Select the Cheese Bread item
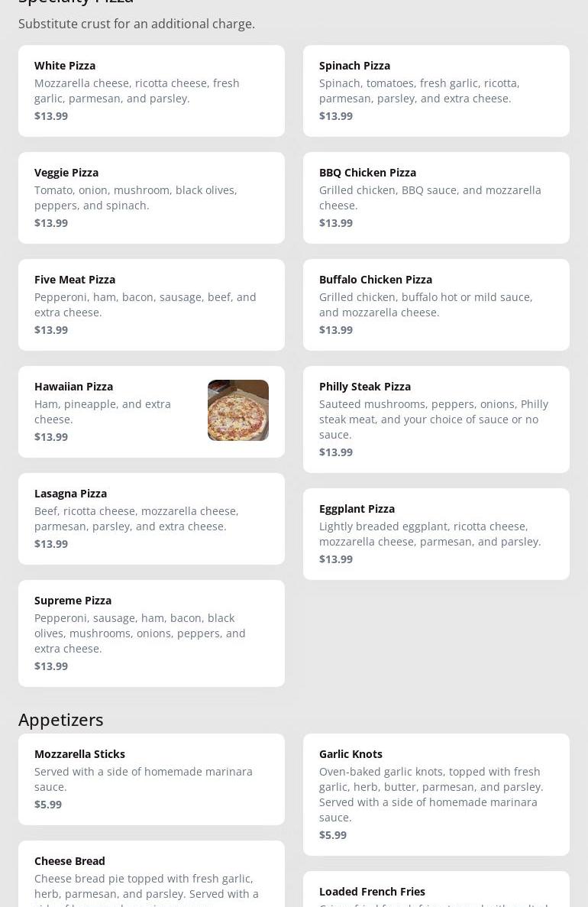Screen dimensions: 588x907 pyautogui.click(x=151, y=875)
